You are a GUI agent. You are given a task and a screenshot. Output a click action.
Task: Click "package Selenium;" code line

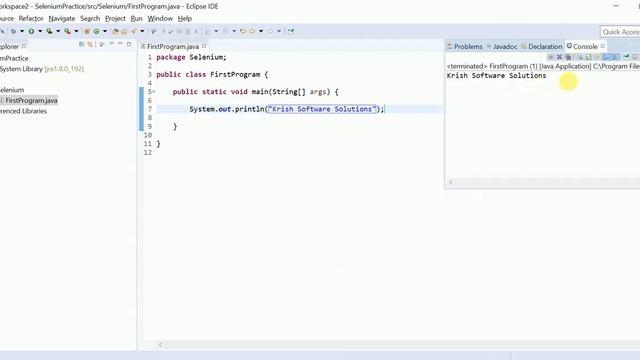point(191,57)
